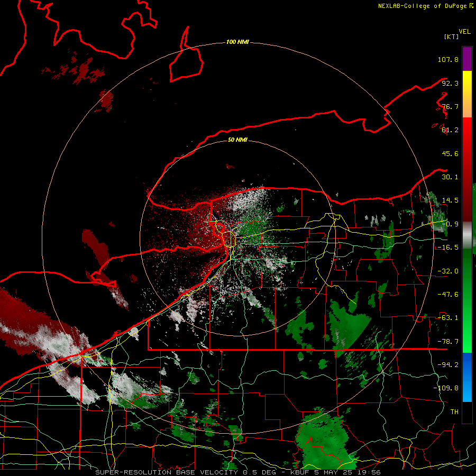Click the -109.8 legend value
The image size is (476, 476).
(x=446, y=388)
